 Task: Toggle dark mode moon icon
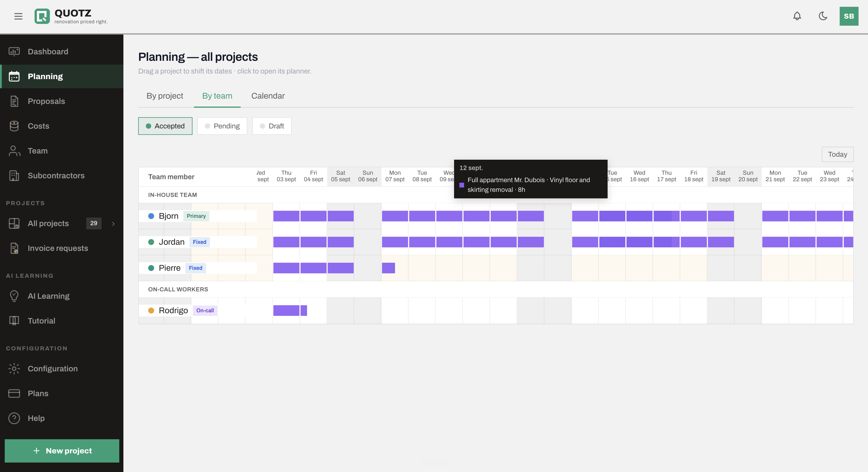pos(823,16)
